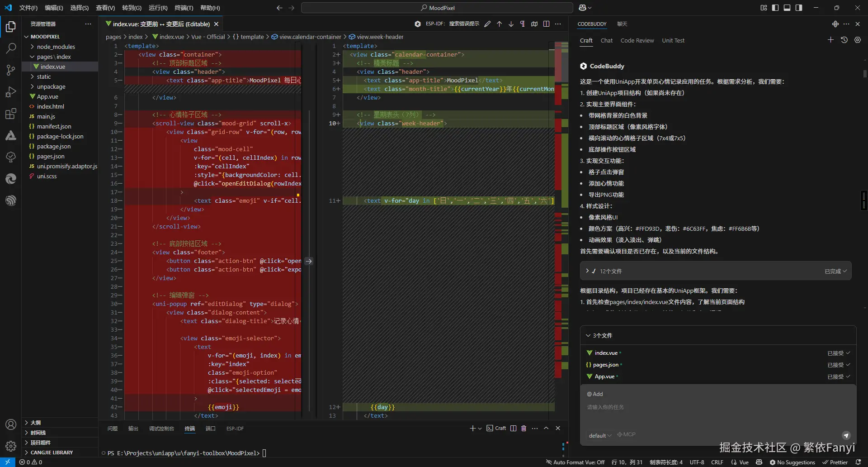Click the diff overview ruler
Screen dimensions: 868x467
561,226
